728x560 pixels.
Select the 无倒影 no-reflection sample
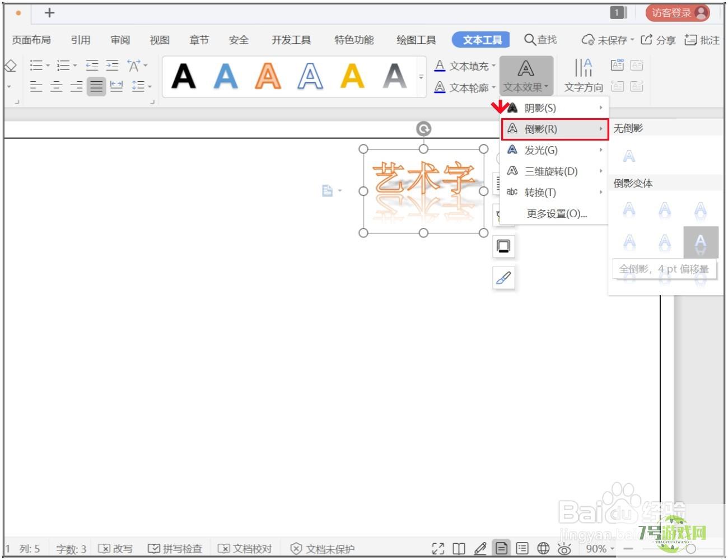pos(629,156)
